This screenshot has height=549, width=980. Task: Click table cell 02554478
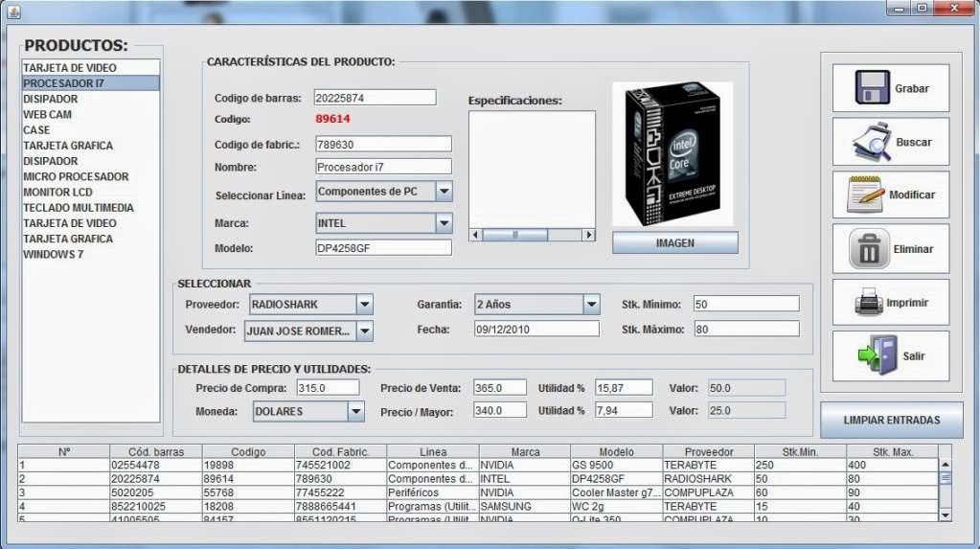pyautogui.click(x=155, y=466)
